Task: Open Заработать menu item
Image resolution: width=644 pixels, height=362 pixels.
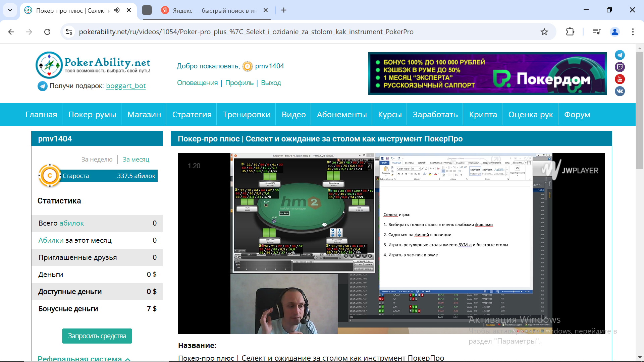Action: pos(435,115)
